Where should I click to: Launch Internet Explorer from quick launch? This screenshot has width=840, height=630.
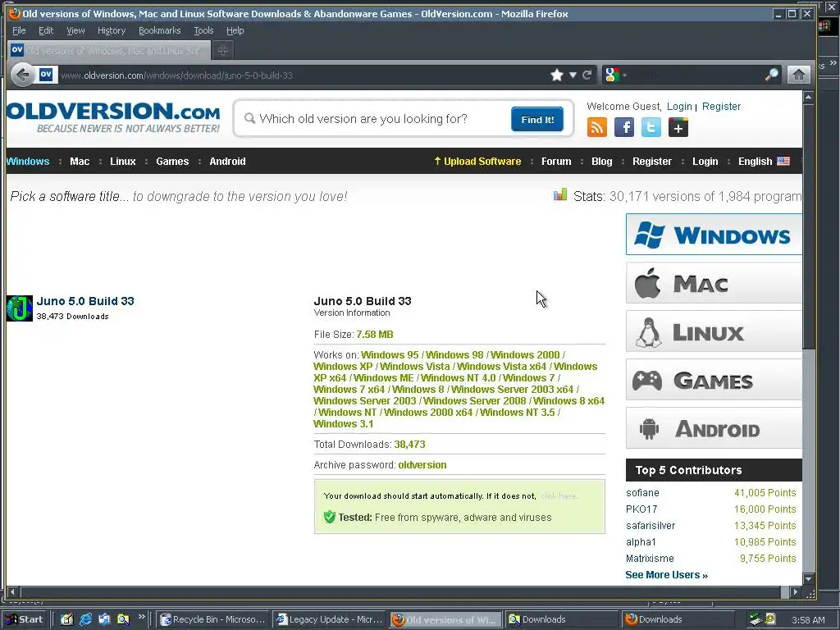pos(85,619)
